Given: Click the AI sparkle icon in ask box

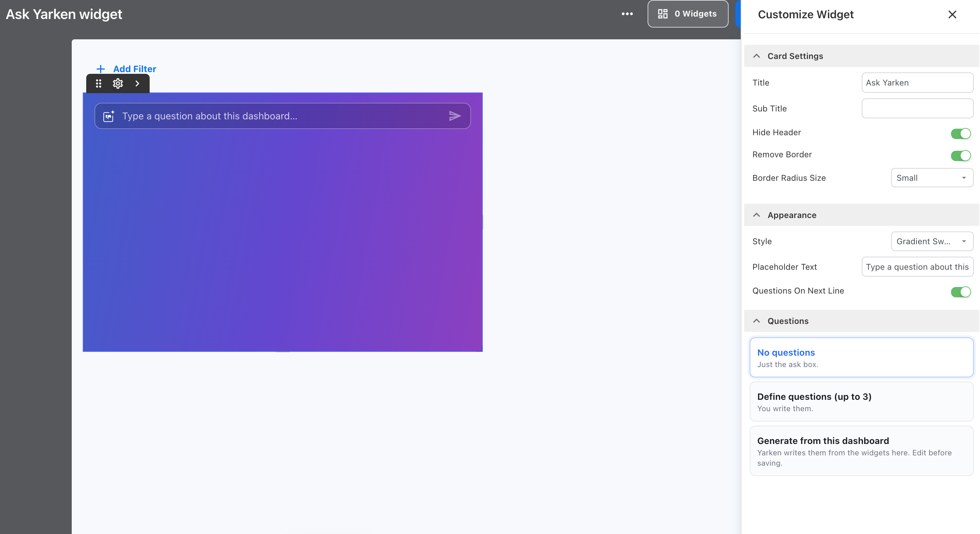Looking at the screenshot, I should (x=109, y=116).
